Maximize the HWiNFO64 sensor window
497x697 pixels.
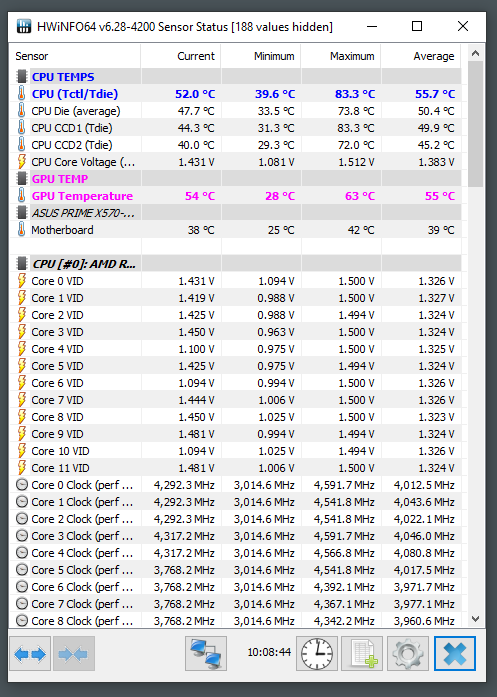tap(417, 27)
